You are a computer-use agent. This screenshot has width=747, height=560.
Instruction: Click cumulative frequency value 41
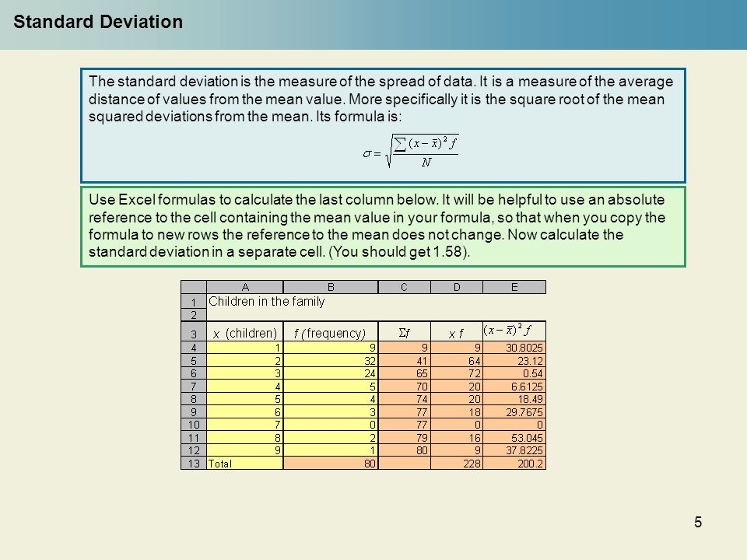tap(405, 361)
